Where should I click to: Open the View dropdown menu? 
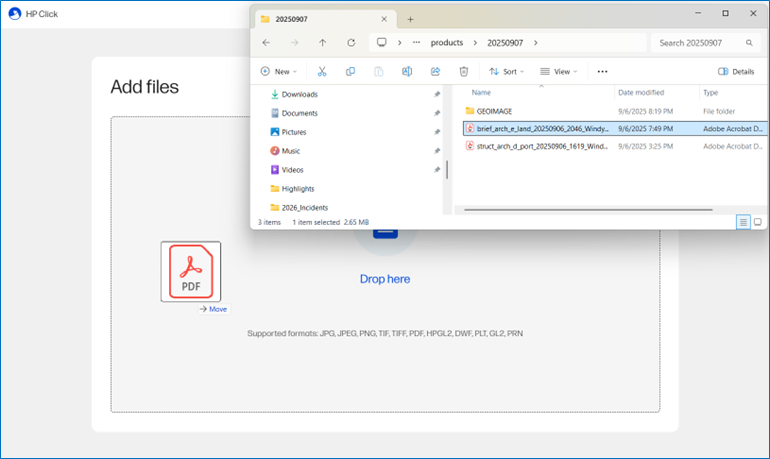pyautogui.click(x=559, y=72)
